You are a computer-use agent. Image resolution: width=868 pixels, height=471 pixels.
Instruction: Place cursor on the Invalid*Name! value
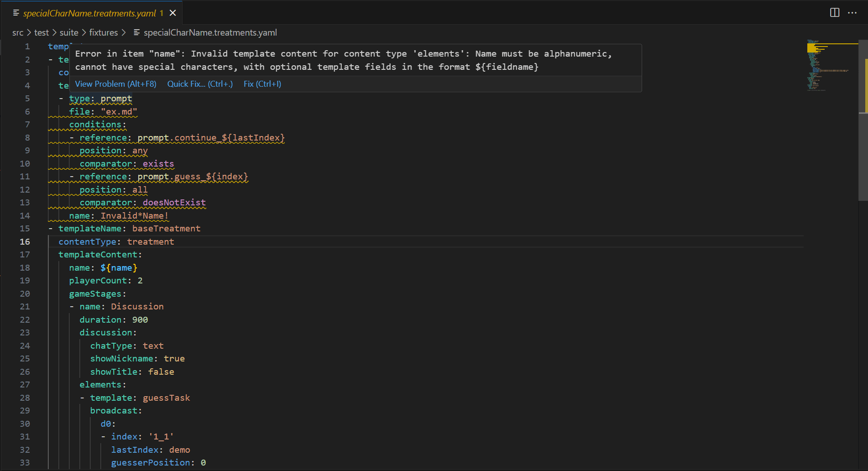click(x=135, y=215)
